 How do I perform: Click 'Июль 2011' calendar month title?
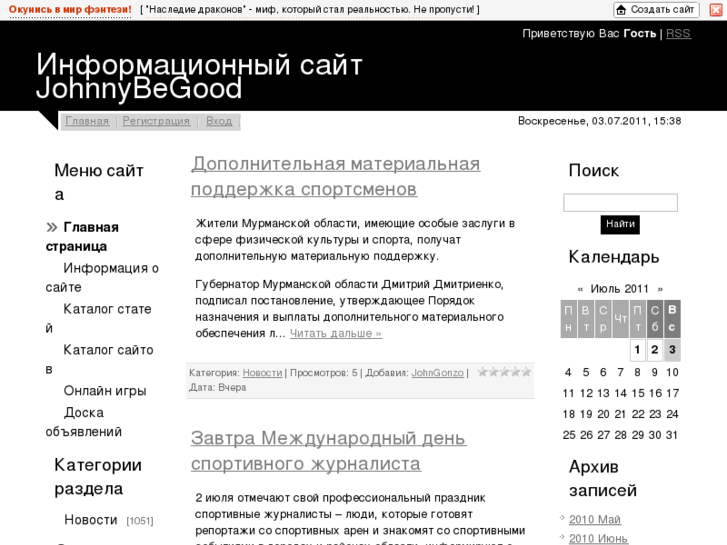click(619, 289)
